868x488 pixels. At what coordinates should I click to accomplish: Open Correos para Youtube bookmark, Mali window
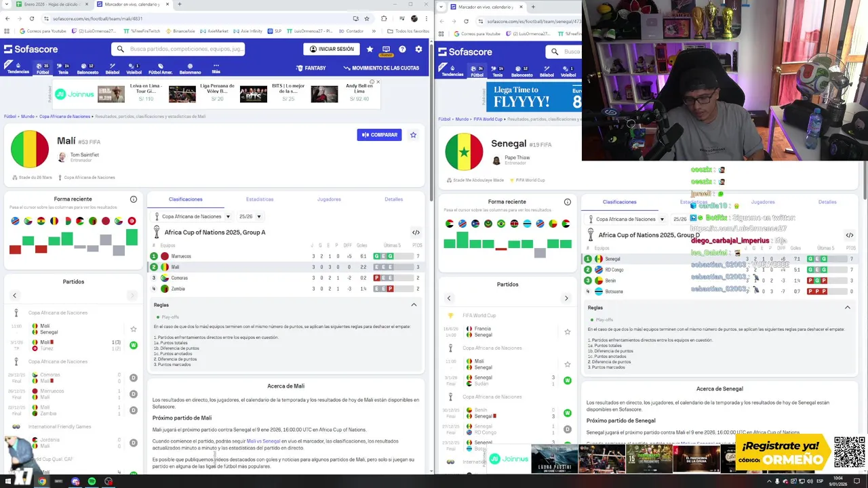[x=43, y=31]
